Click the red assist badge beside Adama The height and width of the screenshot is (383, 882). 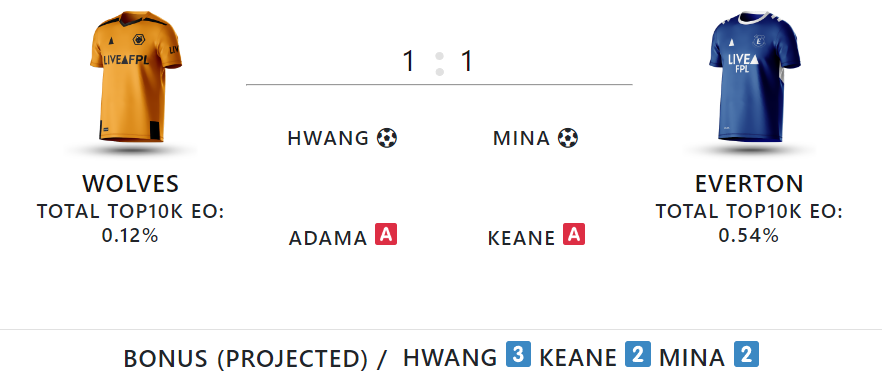tap(386, 234)
